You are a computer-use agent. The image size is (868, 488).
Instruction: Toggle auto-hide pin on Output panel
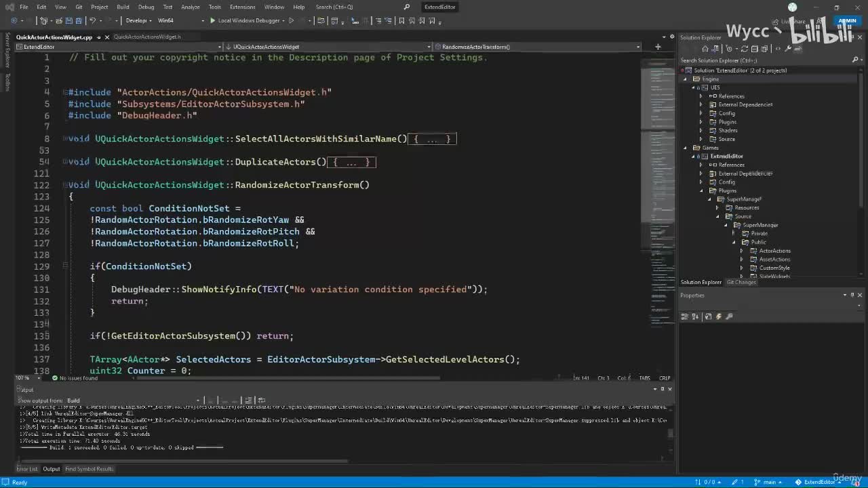663,389
